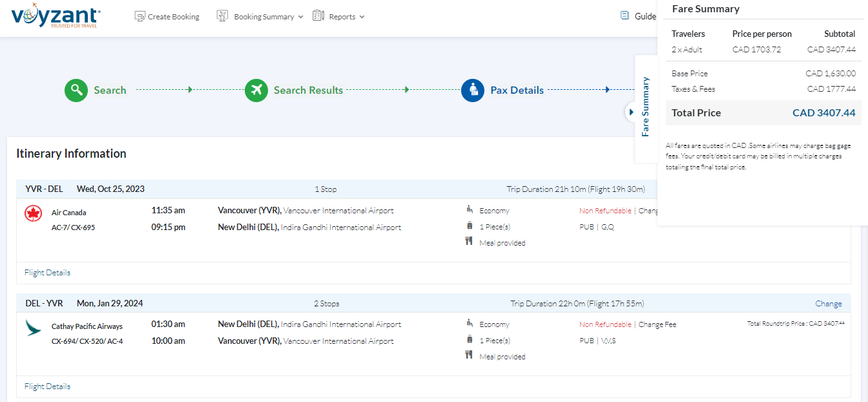Open Flight Details for YVR - DEL
Screen dimensions: 868x402
(x=47, y=273)
